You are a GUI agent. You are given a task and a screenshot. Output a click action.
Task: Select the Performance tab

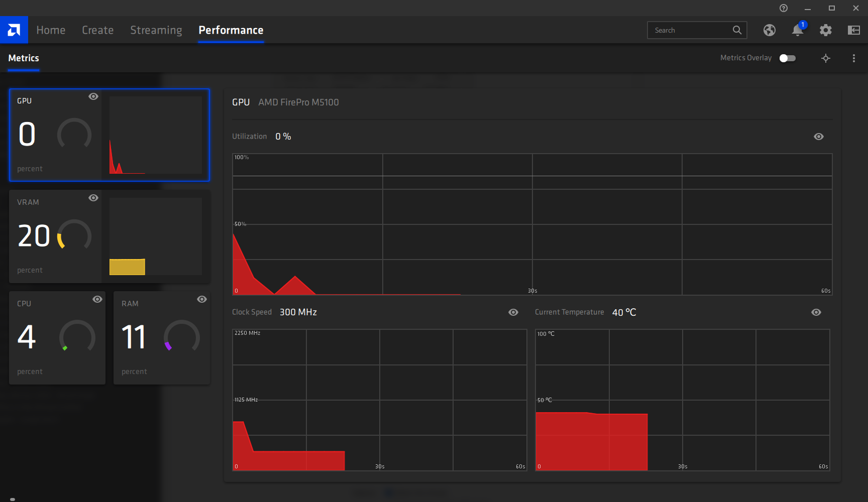231,30
